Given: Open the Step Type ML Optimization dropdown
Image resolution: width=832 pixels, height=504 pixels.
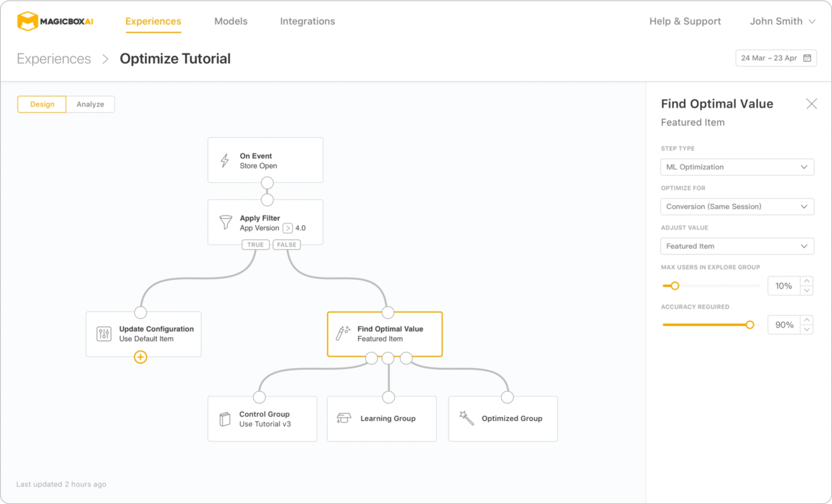Looking at the screenshot, I should pyautogui.click(x=737, y=167).
